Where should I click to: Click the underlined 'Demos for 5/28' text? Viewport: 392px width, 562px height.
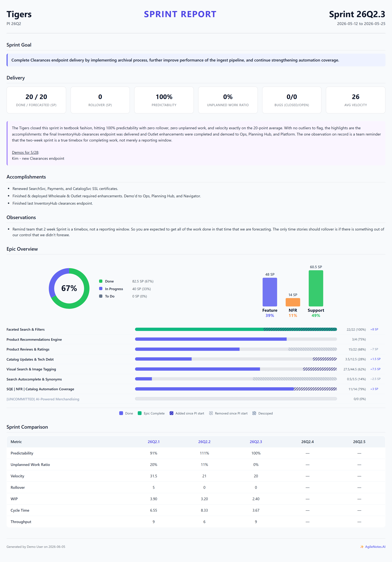(25, 153)
